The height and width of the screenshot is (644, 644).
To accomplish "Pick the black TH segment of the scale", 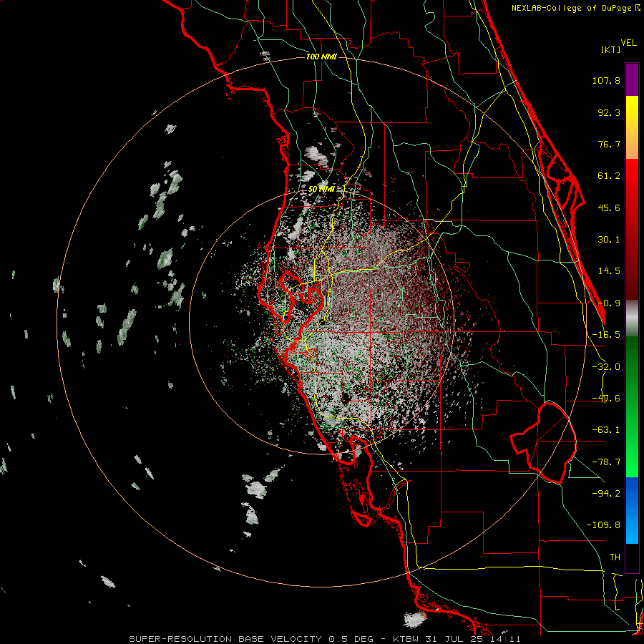I will 632,558.
